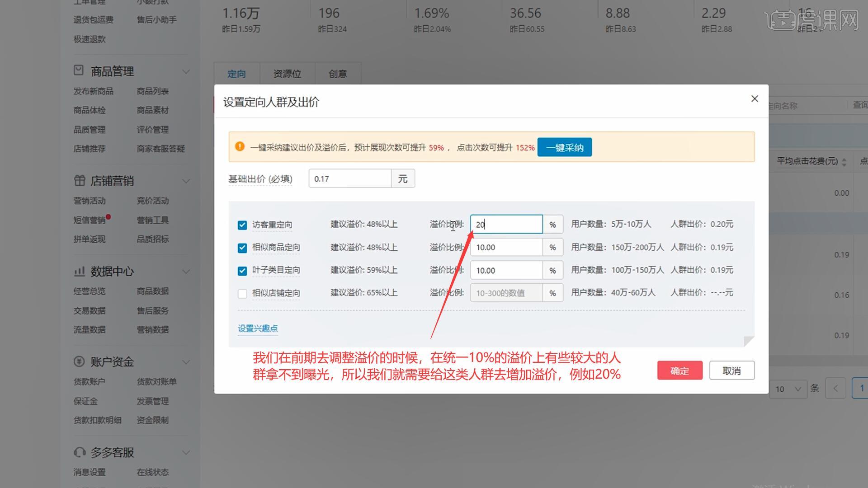
Task: Open 营销工具 in sidebar
Action: point(153,220)
